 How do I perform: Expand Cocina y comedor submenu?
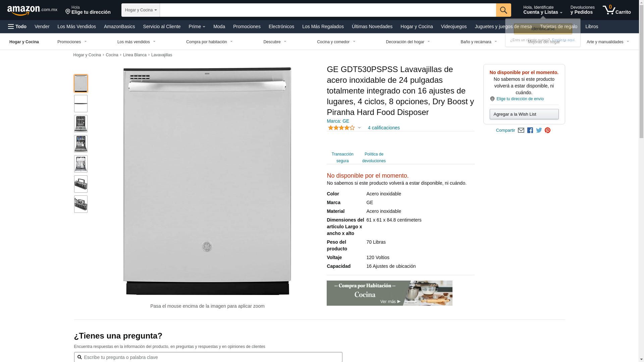click(x=336, y=42)
